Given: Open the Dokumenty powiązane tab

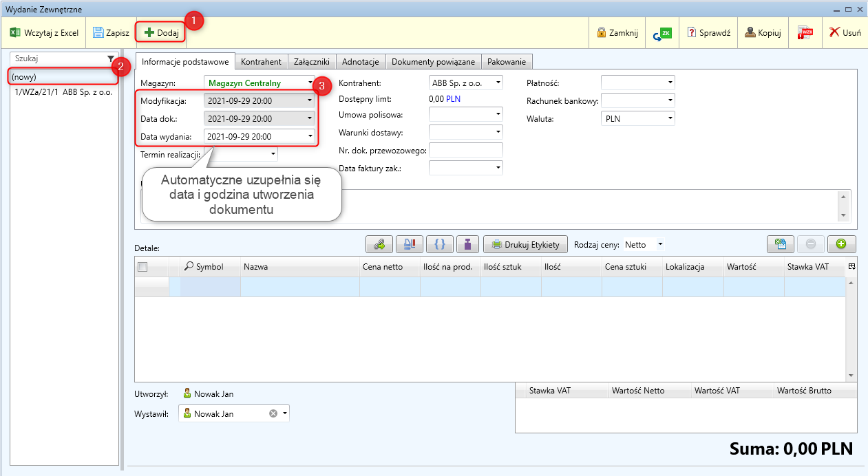Looking at the screenshot, I should pyautogui.click(x=433, y=61).
